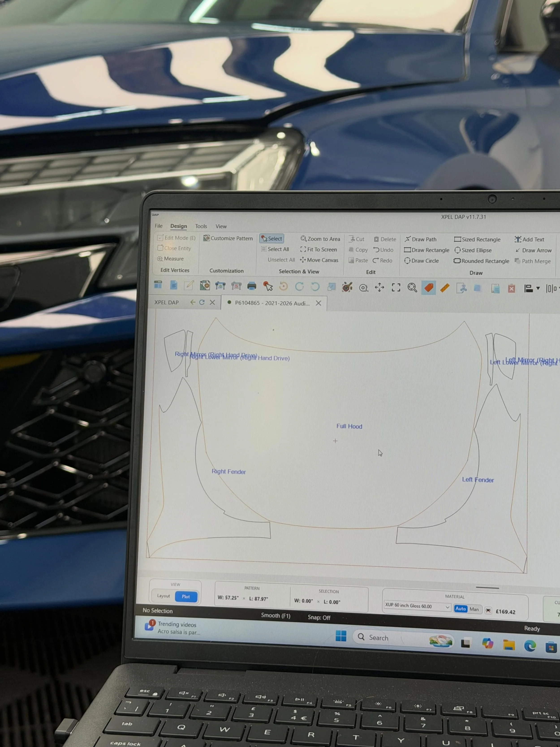The width and height of the screenshot is (560, 747).
Task: Click the paste clipboard toolbar icon
Action: click(495, 289)
